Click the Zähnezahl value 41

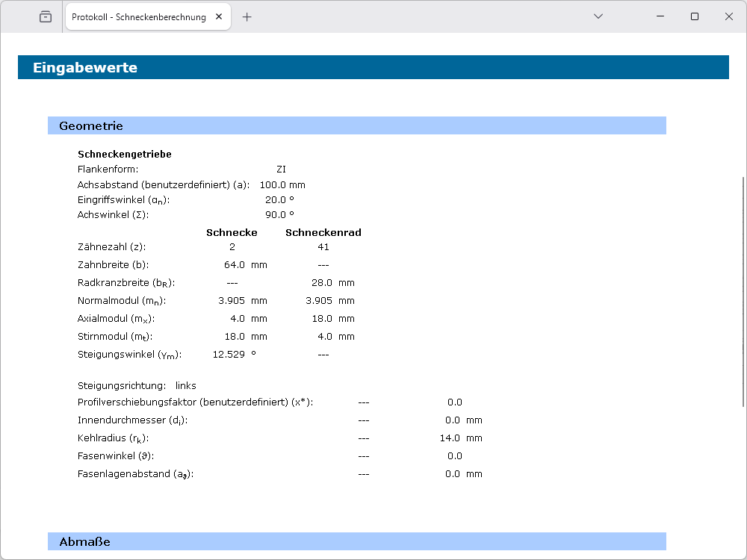tap(323, 247)
